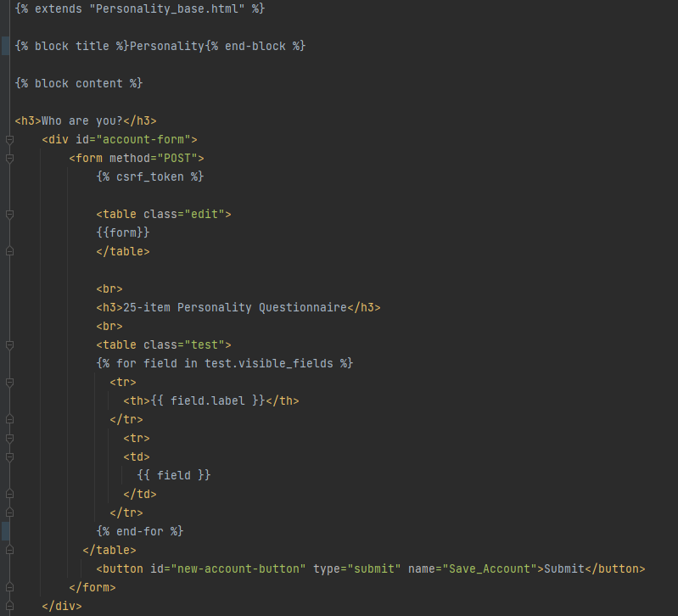Collapse the table class="test" fold marker
The image size is (678, 616).
point(9,345)
